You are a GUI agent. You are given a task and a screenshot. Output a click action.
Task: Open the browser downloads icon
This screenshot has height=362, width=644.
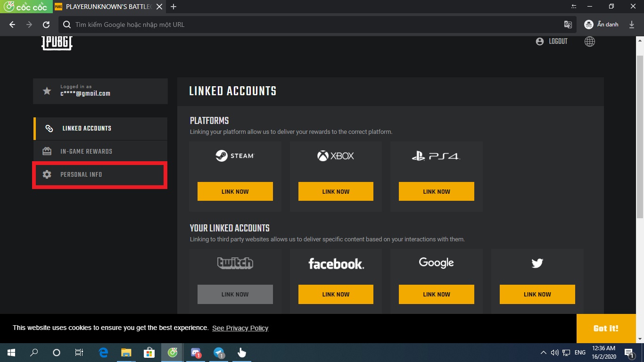[632, 25]
